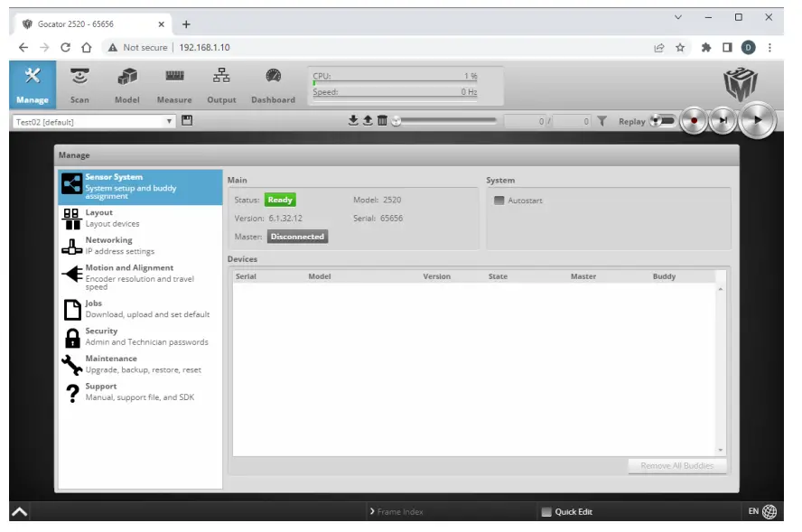The image size is (802, 532).
Task: Open Layout devices section
Action: click(140, 219)
